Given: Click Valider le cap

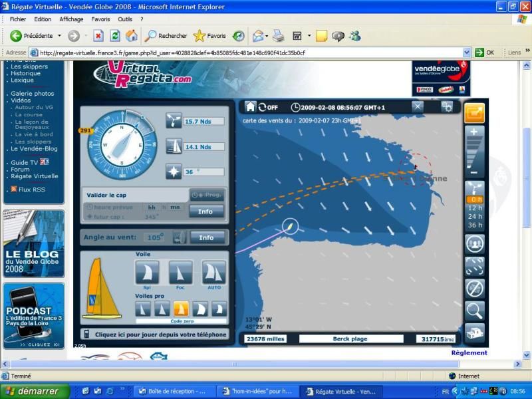Looking at the screenshot, I should point(106,195).
